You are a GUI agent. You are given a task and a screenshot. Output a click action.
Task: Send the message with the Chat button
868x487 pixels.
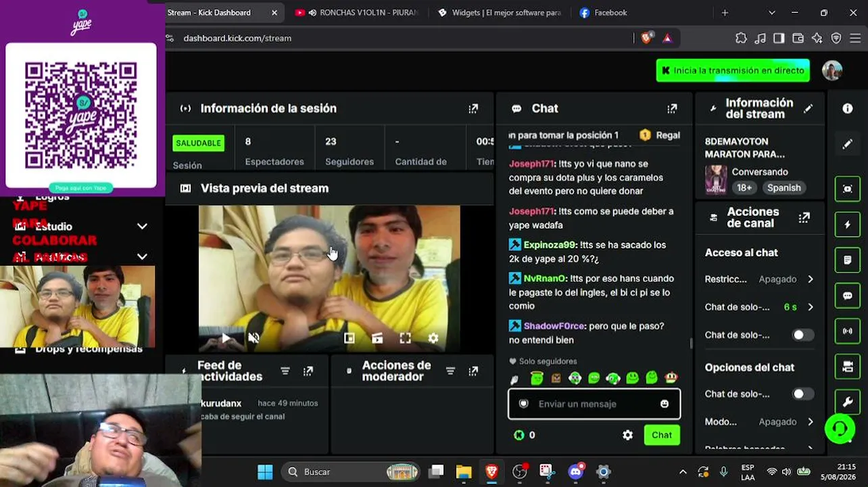662,435
